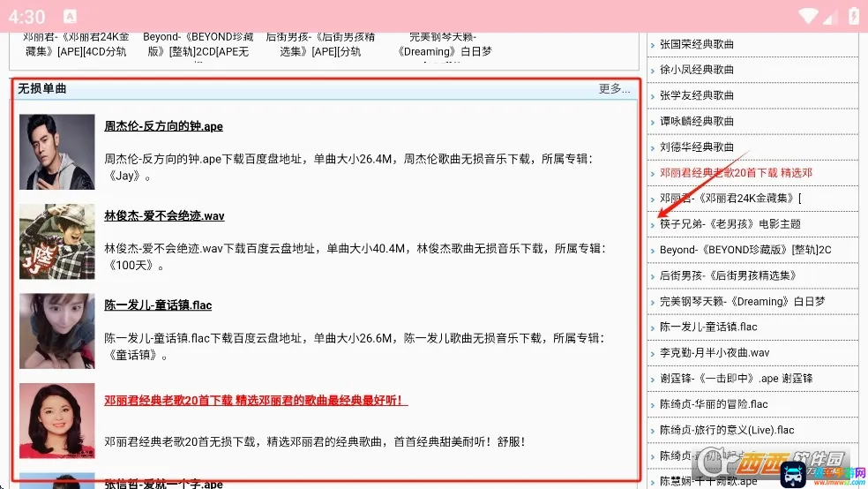The image size is (868, 489).
Task: Click the 邓丽君 portrait thumbnail
Action: point(57,420)
